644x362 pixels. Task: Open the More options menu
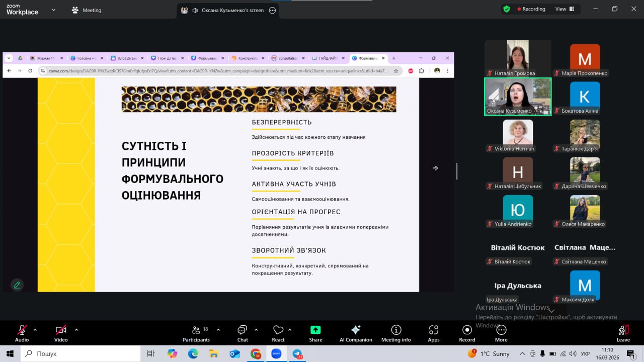coord(501,333)
